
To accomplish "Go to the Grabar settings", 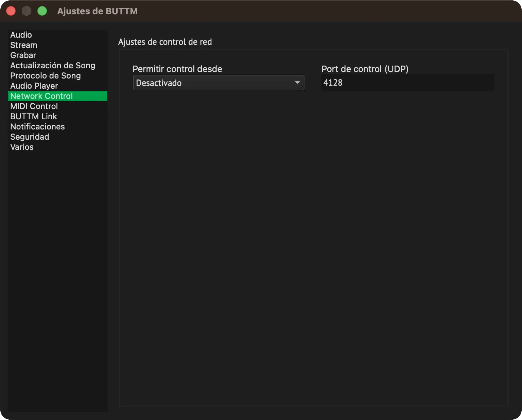I will [x=57, y=55].
